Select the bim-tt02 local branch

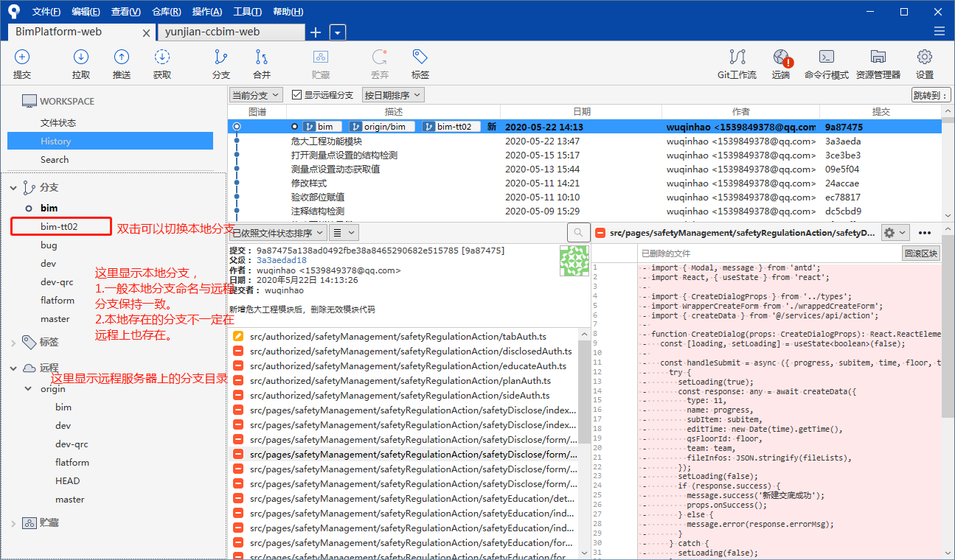pyautogui.click(x=60, y=227)
